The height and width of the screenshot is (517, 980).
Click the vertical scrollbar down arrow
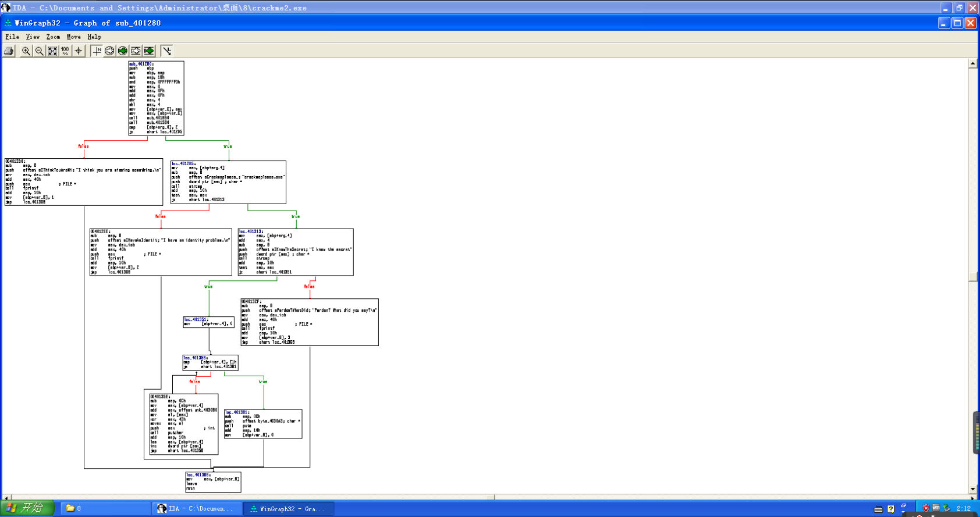tap(972, 489)
